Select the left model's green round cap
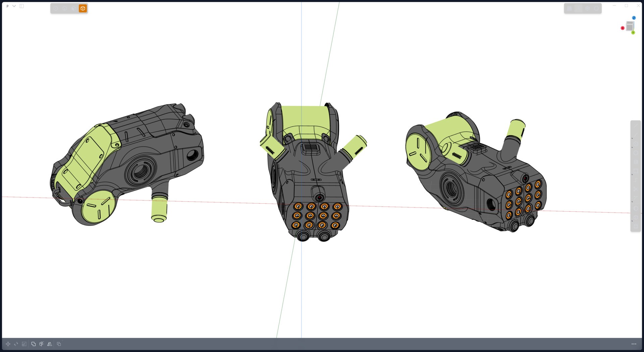This screenshot has height=352, width=644. (98, 207)
